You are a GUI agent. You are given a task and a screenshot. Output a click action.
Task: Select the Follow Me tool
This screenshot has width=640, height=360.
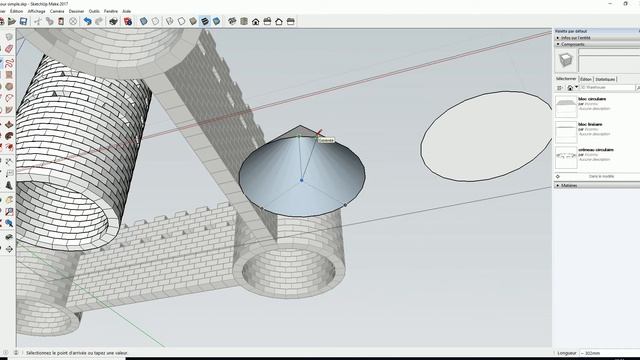[9, 136]
